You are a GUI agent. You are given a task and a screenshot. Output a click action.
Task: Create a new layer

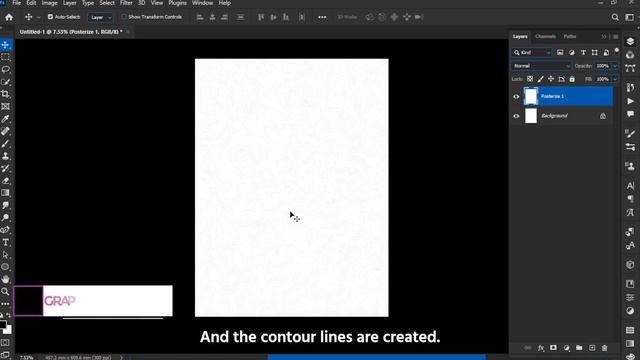[592, 348]
